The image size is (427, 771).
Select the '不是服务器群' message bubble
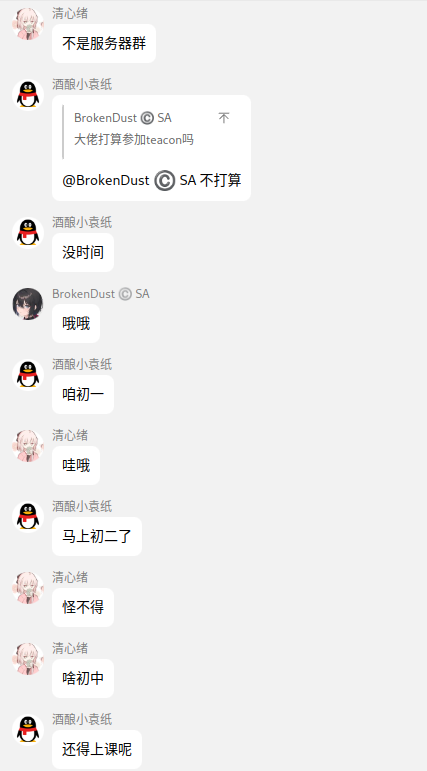pyautogui.click(x=104, y=43)
